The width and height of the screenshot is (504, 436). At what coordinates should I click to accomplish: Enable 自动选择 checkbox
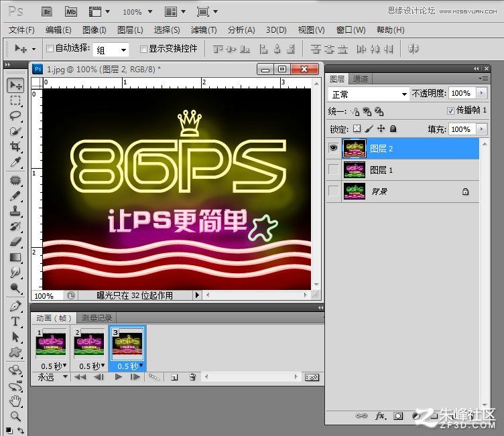(50, 48)
